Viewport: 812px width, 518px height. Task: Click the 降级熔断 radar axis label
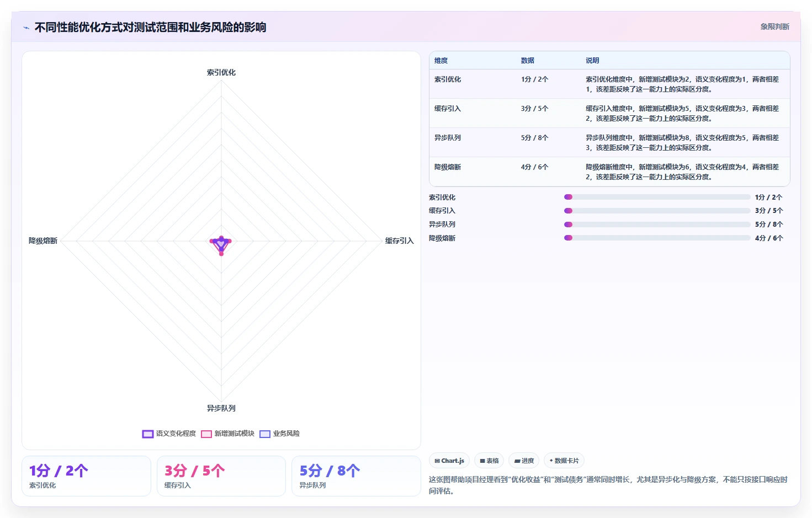[43, 241]
